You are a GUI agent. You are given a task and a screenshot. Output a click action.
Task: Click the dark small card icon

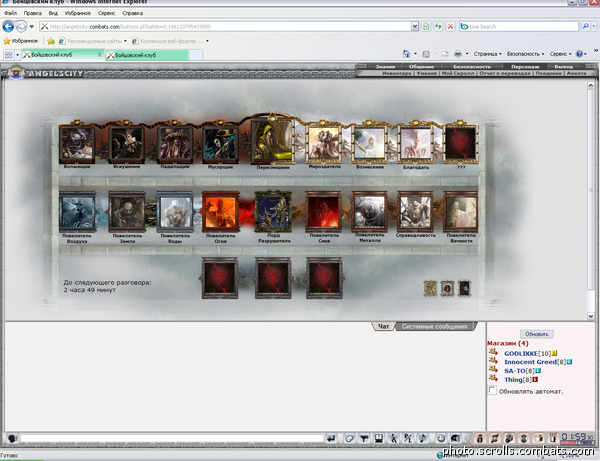point(464,288)
